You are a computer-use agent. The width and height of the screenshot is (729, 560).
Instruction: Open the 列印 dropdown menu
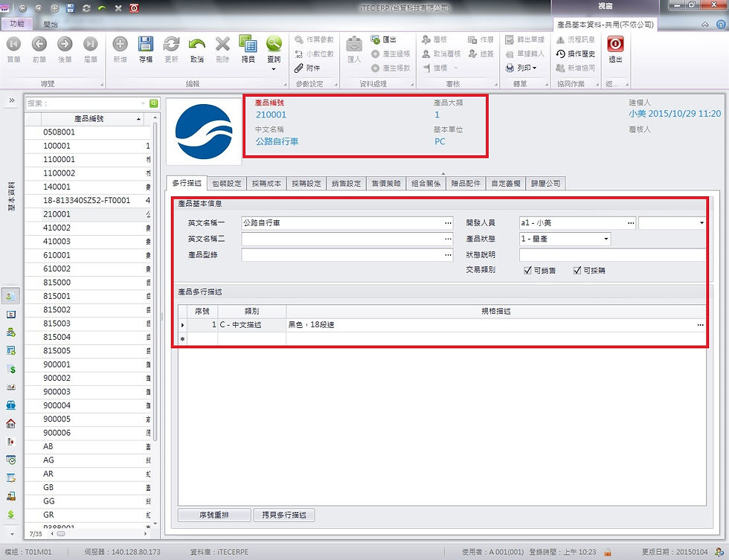[x=535, y=68]
